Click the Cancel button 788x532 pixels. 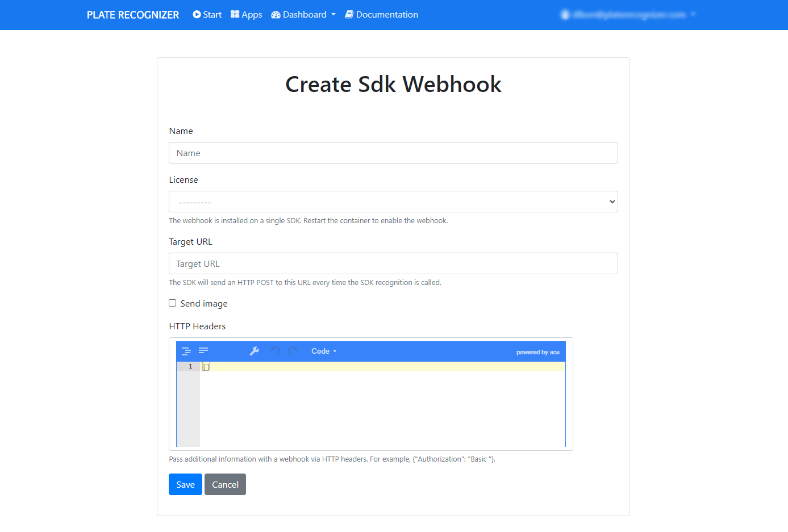coord(225,484)
